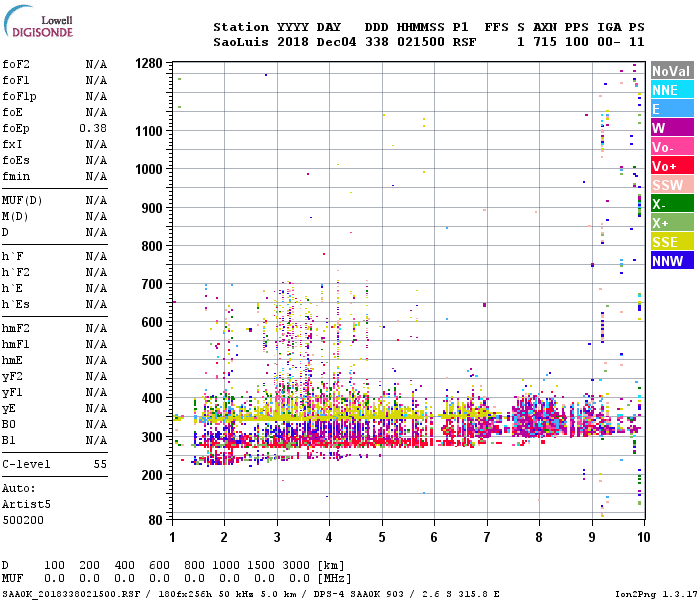The width and height of the screenshot is (700, 600).
Task: Click the hmF2 parameter label
Action: (16, 329)
